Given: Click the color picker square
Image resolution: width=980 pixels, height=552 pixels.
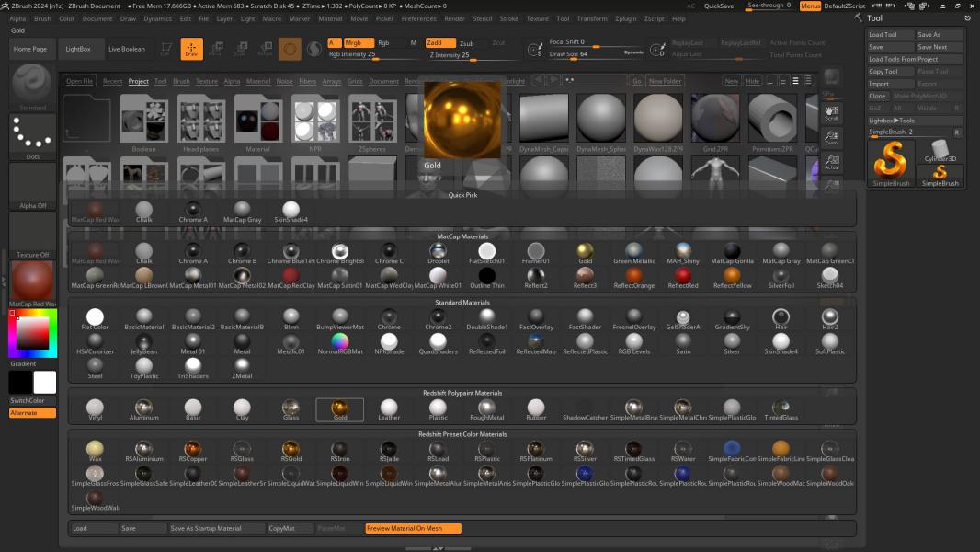Looking at the screenshot, I should 32,333.
